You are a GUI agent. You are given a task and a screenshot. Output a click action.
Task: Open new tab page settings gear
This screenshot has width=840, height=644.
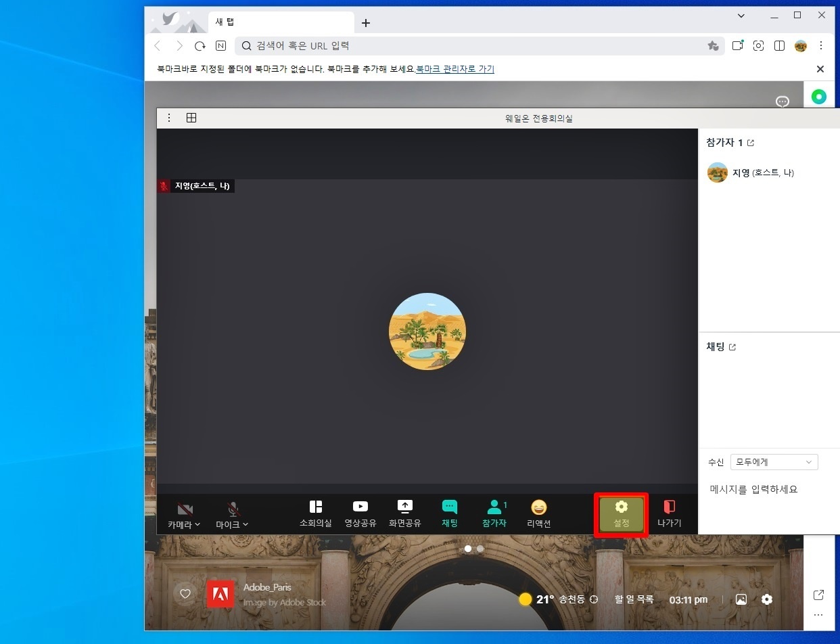[767, 599]
